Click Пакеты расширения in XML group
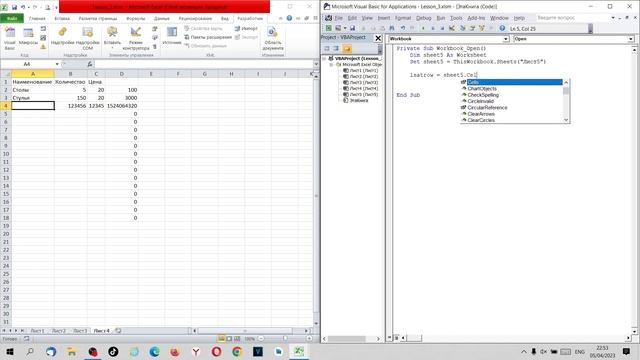The image size is (640, 360). 208,37
